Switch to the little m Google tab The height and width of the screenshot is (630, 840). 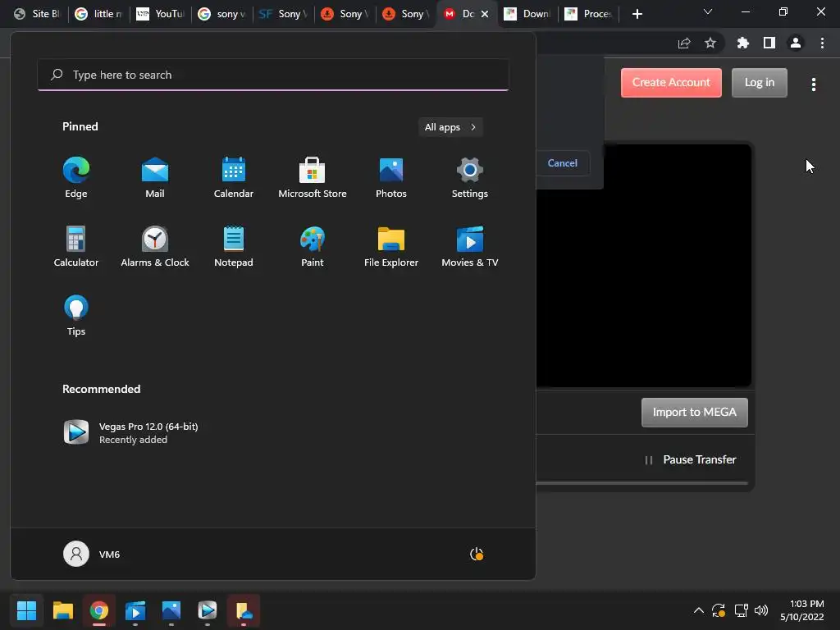pyautogui.click(x=99, y=14)
